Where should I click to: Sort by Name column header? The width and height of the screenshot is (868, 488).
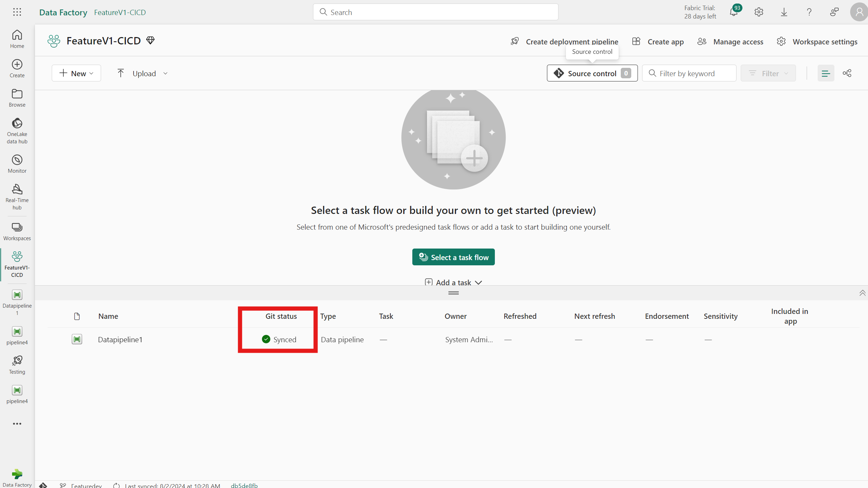[x=108, y=316]
